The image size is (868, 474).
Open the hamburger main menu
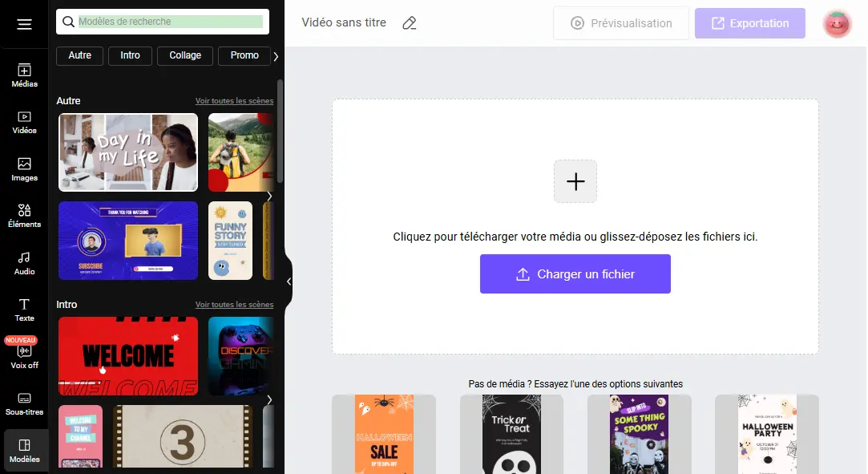pyautogui.click(x=24, y=24)
